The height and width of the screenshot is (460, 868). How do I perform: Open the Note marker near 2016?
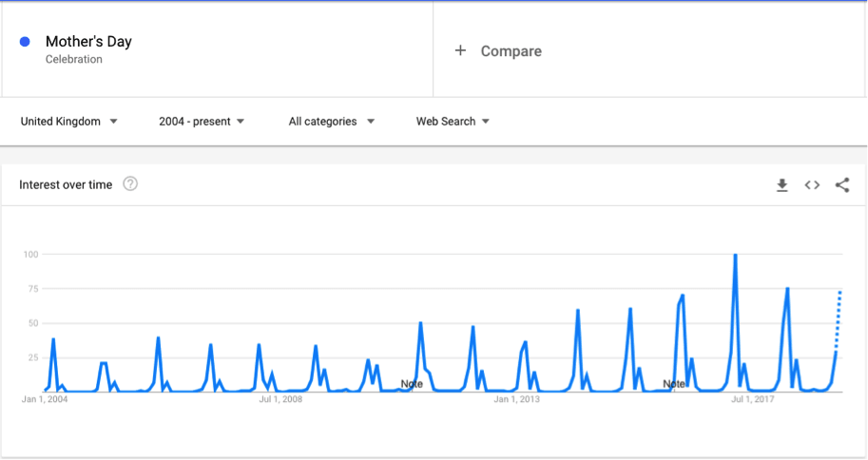[x=674, y=384]
